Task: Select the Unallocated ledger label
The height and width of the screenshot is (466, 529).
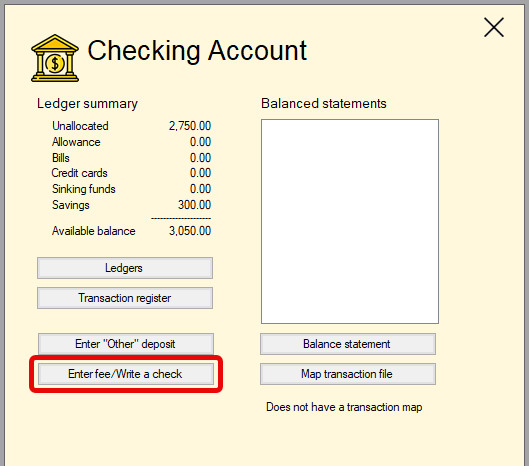Action: pos(80,126)
